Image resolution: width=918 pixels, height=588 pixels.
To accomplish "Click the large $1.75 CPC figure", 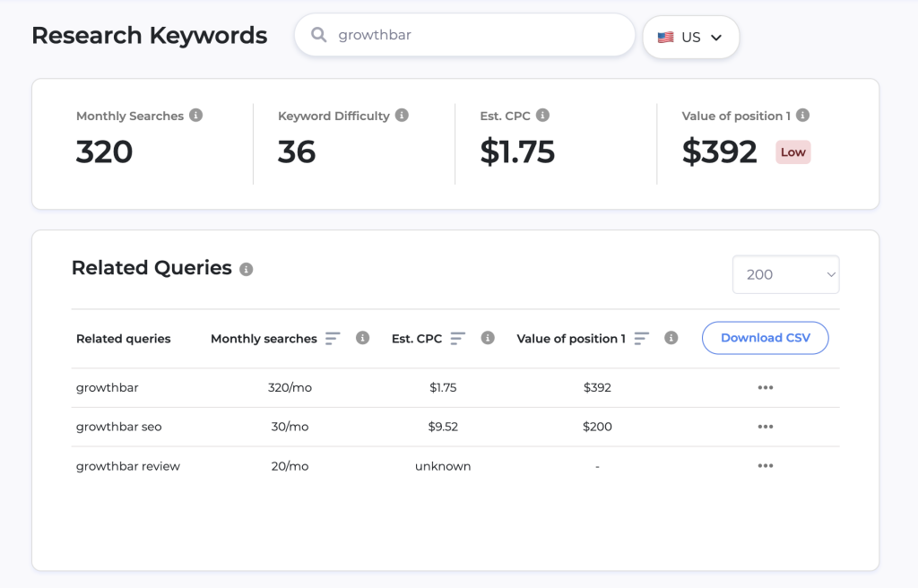I will tap(517, 152).
